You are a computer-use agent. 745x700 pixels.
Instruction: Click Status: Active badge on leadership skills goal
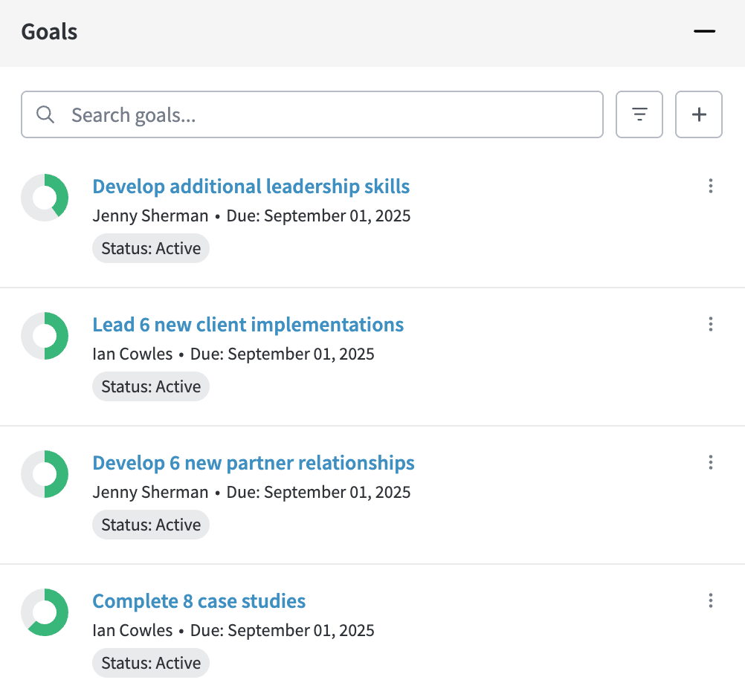coord(151,248)
